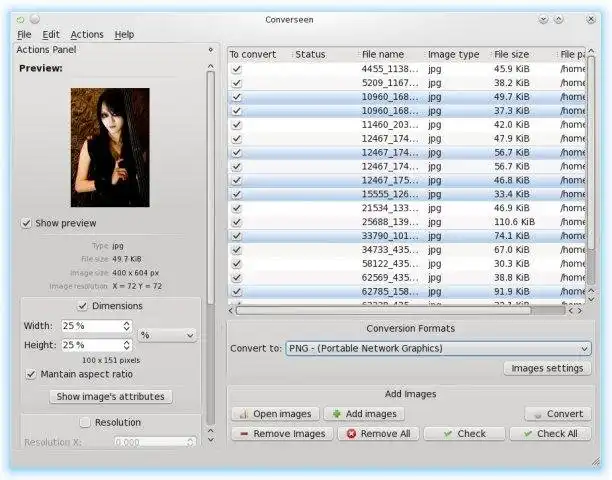Click the Check All button
The width and height of the screenshot is (612, 480).
point(550,434)
